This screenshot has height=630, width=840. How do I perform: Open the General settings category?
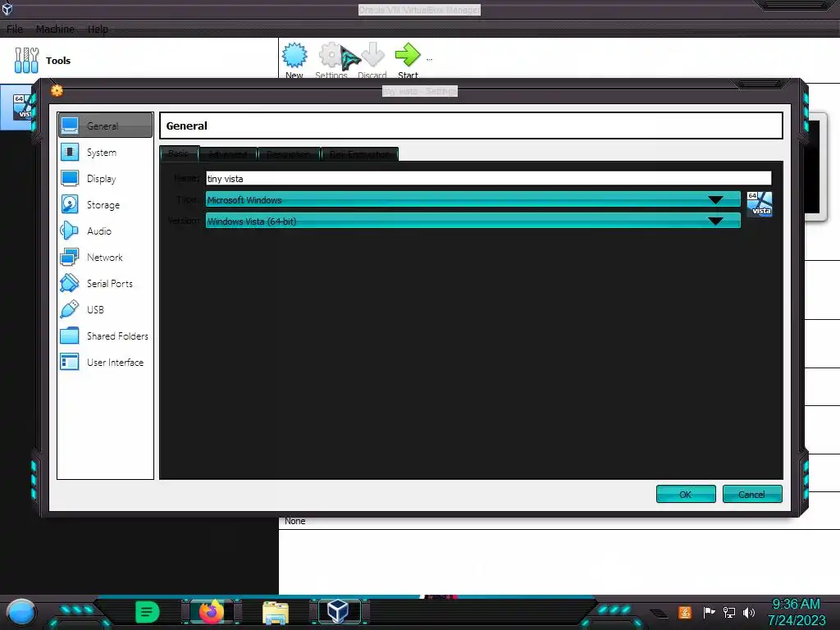click(105, 126)
